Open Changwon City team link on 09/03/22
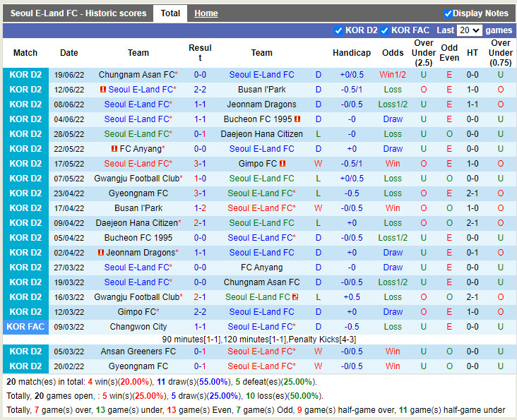 click(x=138, y=327)
